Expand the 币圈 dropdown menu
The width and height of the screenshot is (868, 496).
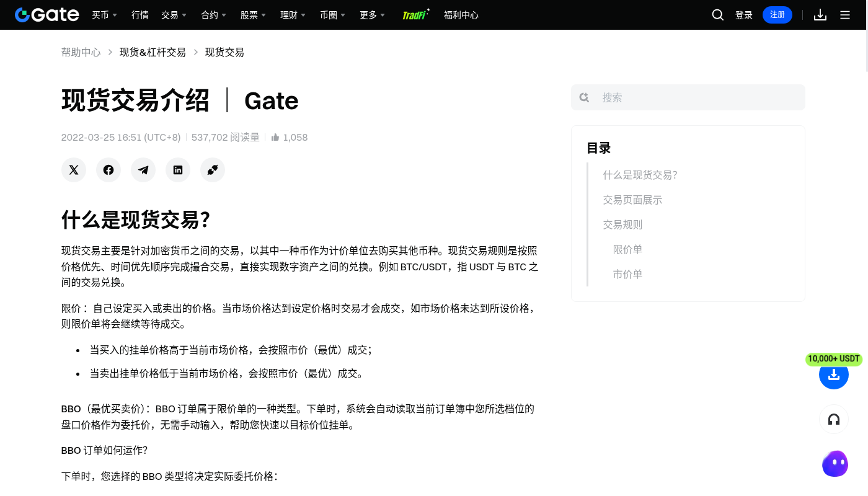pos(333,15)
